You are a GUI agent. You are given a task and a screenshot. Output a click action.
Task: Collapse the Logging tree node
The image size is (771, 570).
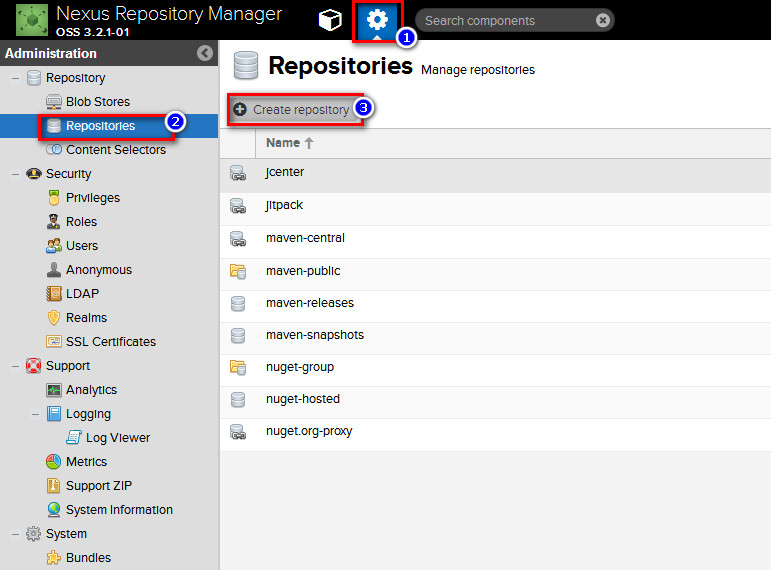pos(35,414)
